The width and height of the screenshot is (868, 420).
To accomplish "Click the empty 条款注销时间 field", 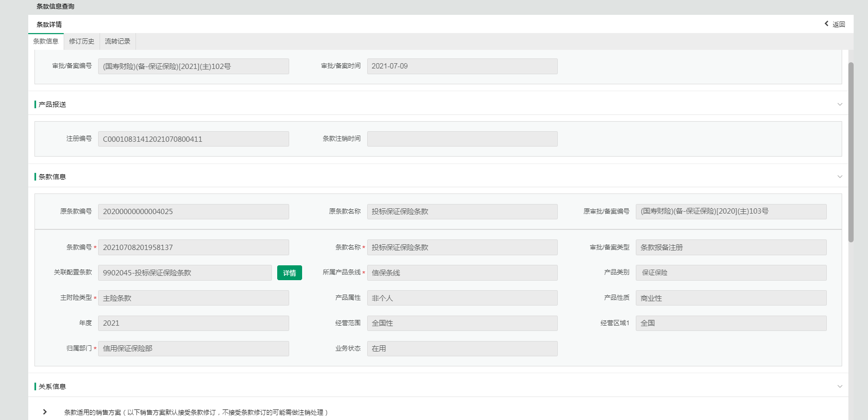I will tap(462, 139).
